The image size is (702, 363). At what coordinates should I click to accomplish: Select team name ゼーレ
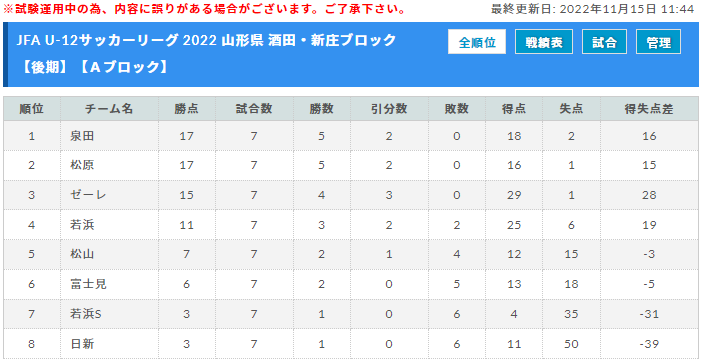(x=88, y=195)
